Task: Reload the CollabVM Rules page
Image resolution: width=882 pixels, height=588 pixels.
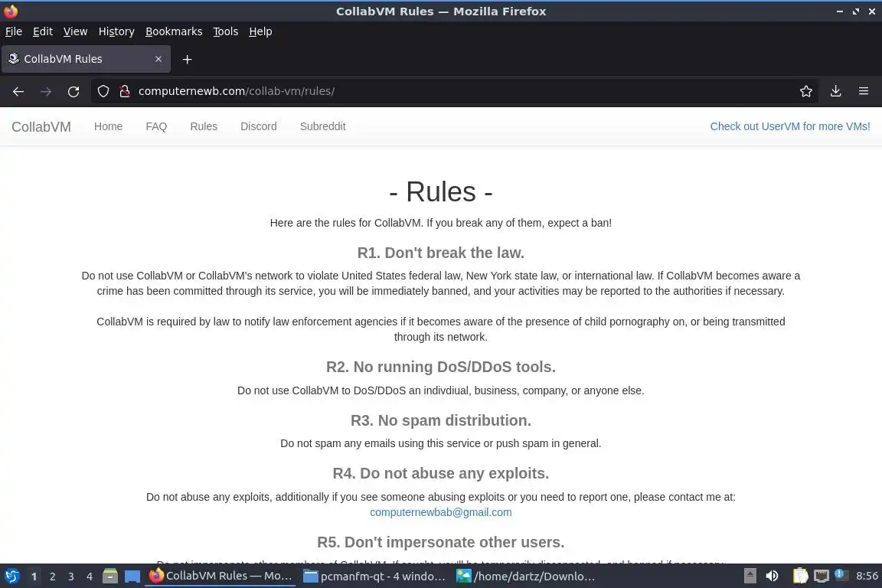Action: click(x=73, y=91)
